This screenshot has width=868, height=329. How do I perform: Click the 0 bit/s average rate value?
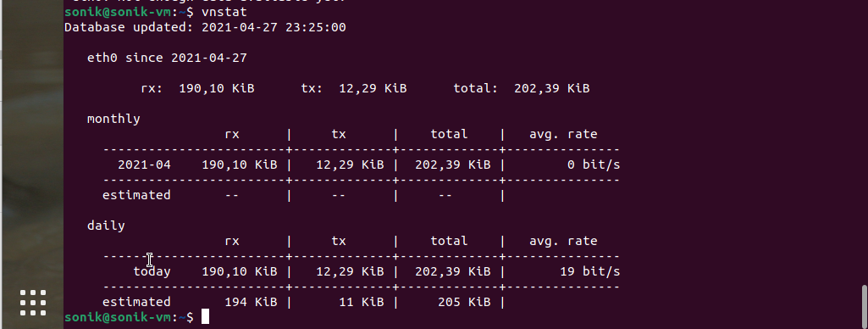tap(594, 164)
